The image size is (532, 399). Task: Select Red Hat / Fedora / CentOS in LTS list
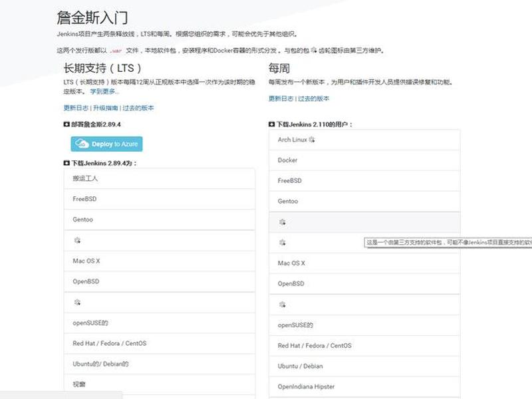click(x=160, y=343)
